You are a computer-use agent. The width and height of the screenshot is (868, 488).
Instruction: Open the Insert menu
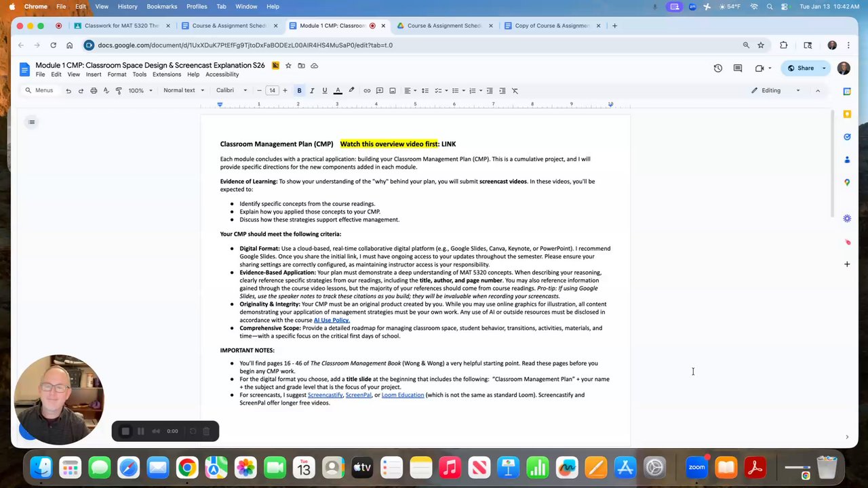tap(94, 75)
